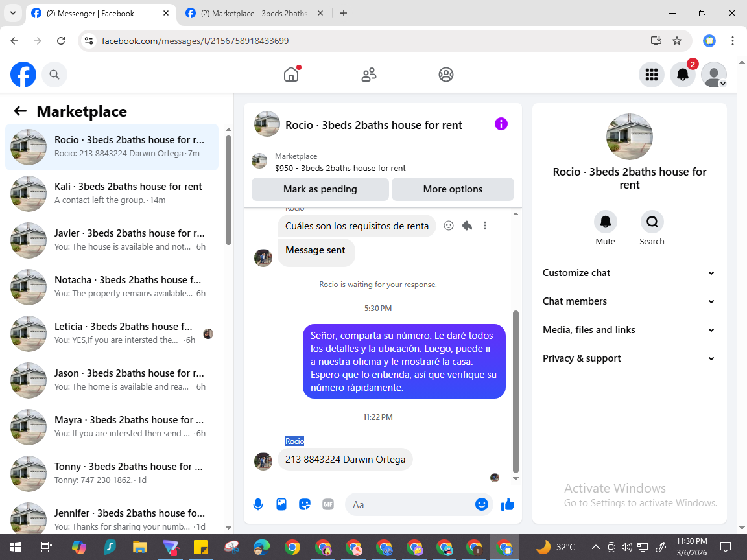The height and width of the screenshot is (560, 747).
Task: Click Mark as pending button
Action: click(320, 189)
